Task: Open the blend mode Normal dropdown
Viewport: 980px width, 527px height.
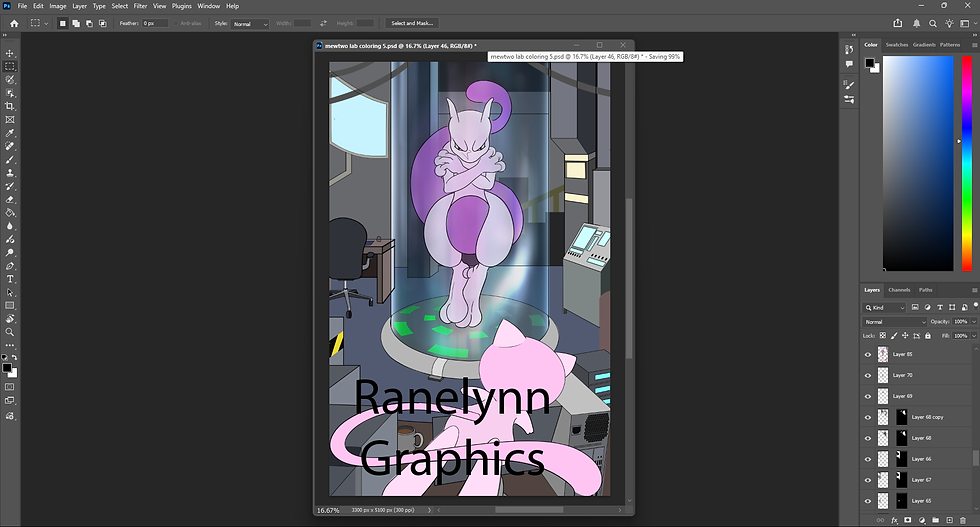Action: coord(894,322)
